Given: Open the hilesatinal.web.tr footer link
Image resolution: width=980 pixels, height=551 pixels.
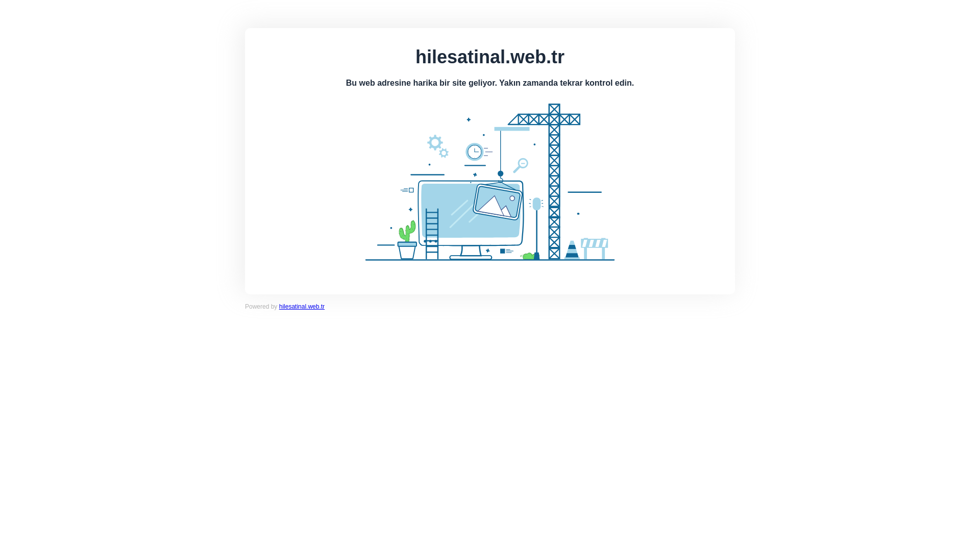Looking at the screenshot, I should tap(302, 307).
